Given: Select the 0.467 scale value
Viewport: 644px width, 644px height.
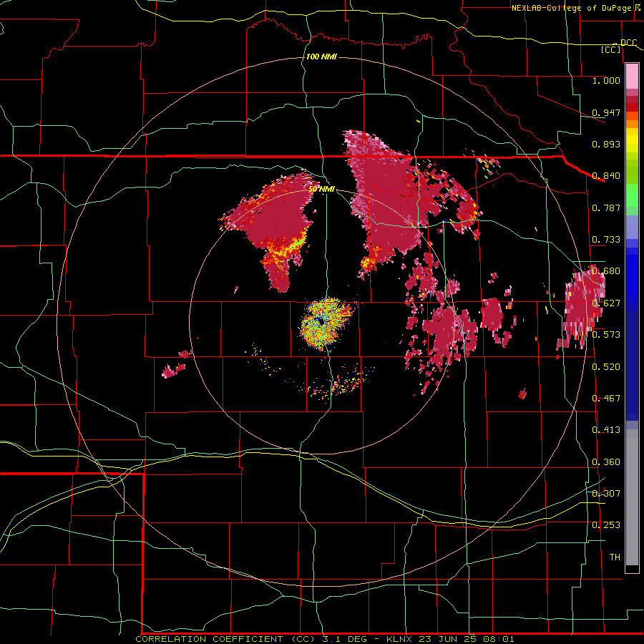Looking at the screenshot, I should coord(606,399).
